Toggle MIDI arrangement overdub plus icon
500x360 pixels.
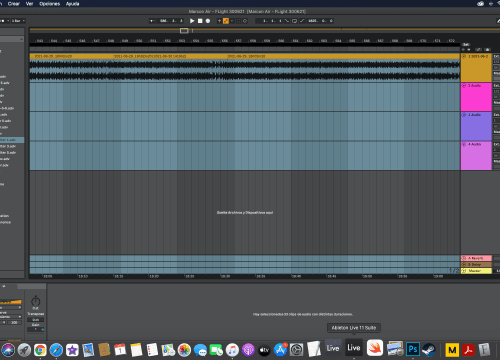219,21
